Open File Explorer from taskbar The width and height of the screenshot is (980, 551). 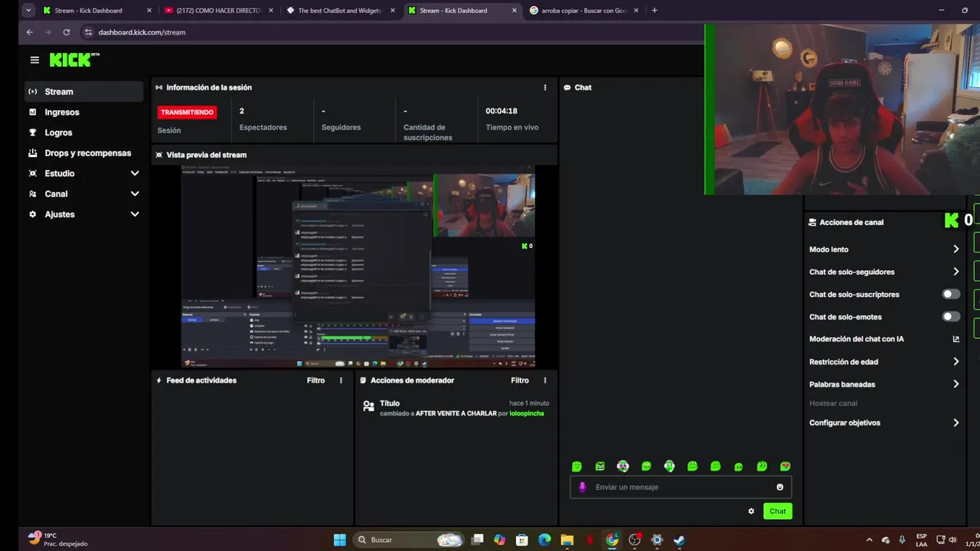(567, 540)
